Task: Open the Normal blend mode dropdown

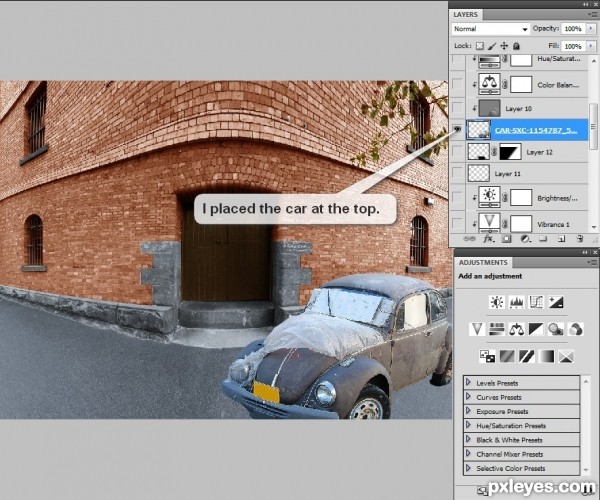Action: click(x=491, y=29)
